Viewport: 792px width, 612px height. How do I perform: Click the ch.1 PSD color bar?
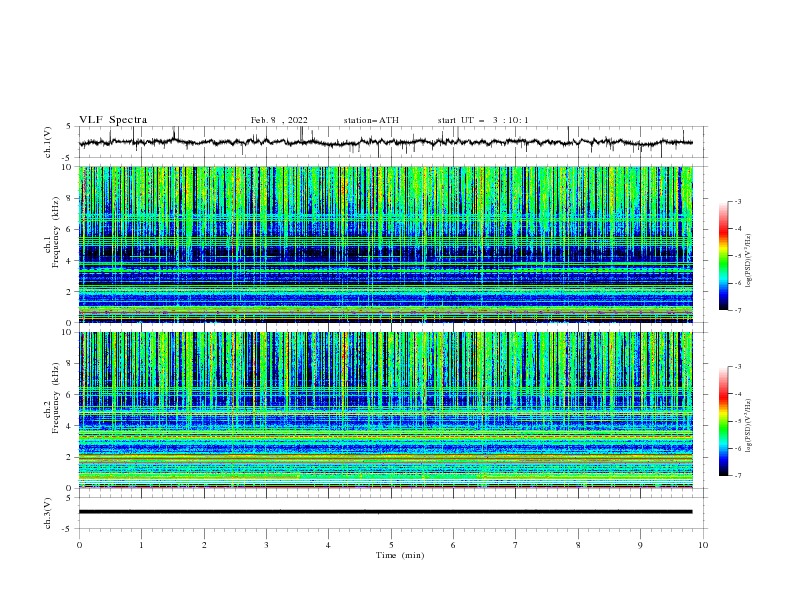point(724,256)
